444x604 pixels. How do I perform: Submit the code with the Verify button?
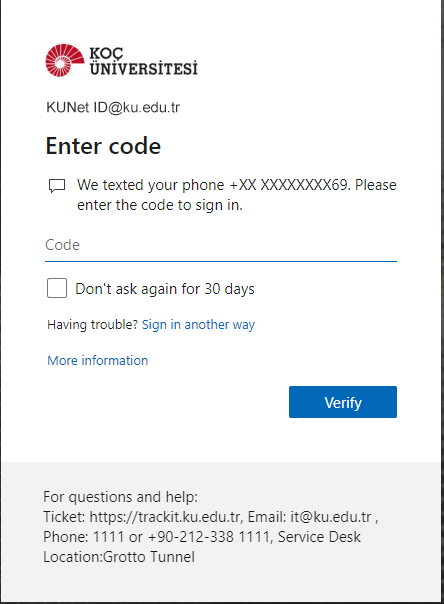(343, 402)
